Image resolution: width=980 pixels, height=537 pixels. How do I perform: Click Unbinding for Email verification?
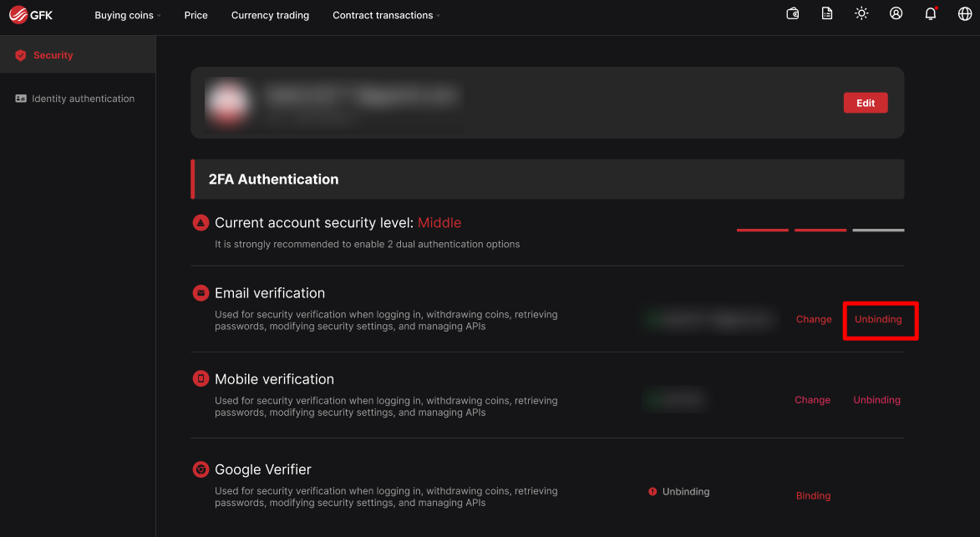click(x=878, y=320)
